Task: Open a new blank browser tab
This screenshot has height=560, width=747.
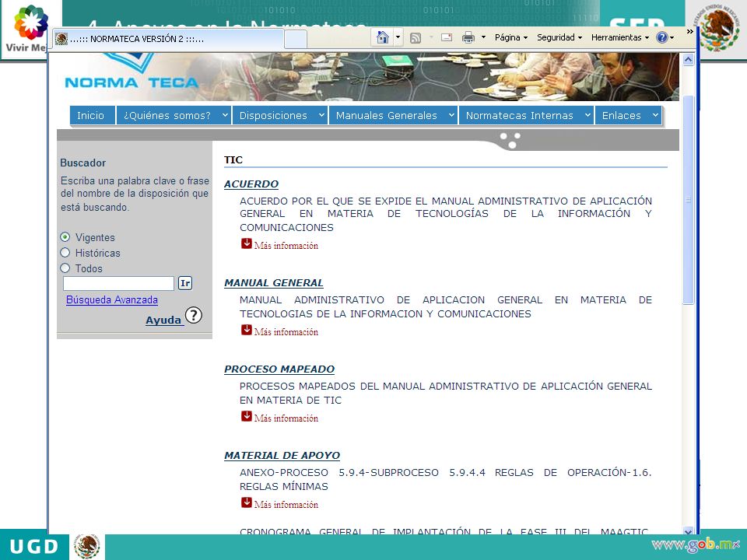Action: click(x=296, y=39)
